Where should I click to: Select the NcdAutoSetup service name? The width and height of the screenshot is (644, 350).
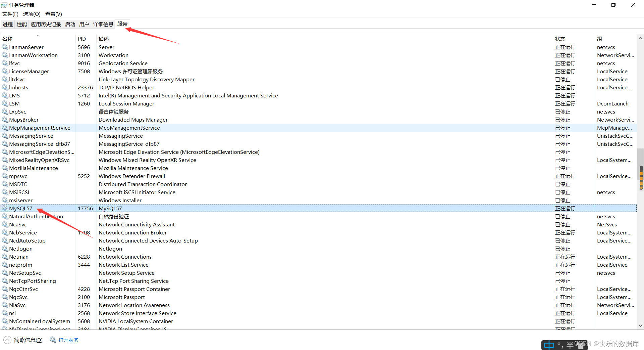click(x=27, y=240)
